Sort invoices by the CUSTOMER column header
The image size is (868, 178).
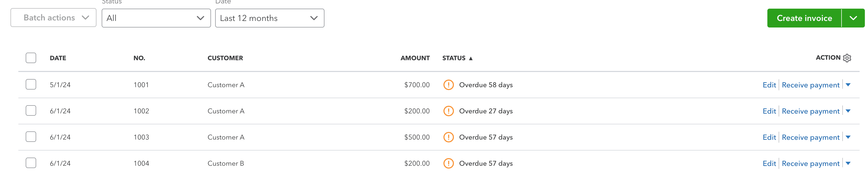[225, 58]
